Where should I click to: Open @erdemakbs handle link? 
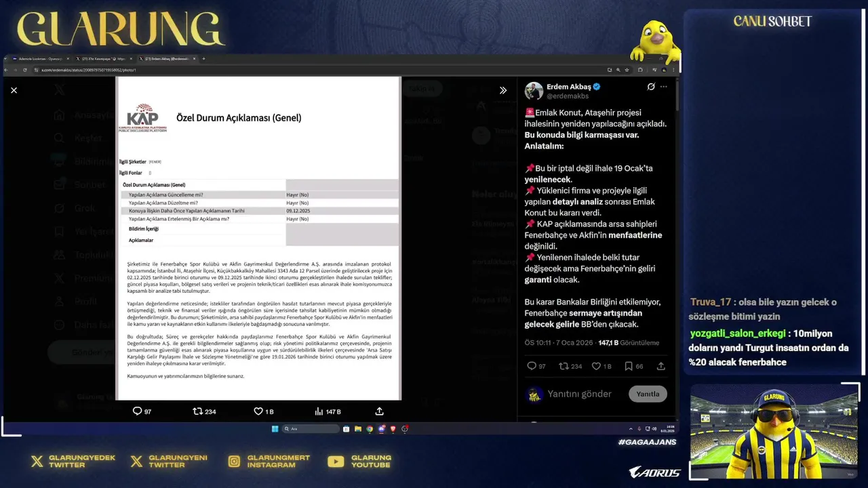(568, 96)
